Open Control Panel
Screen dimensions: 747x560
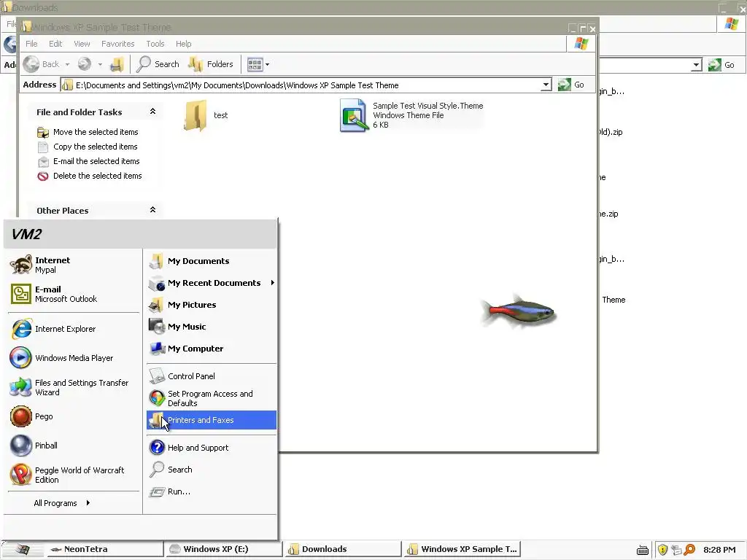coord(211,376)
